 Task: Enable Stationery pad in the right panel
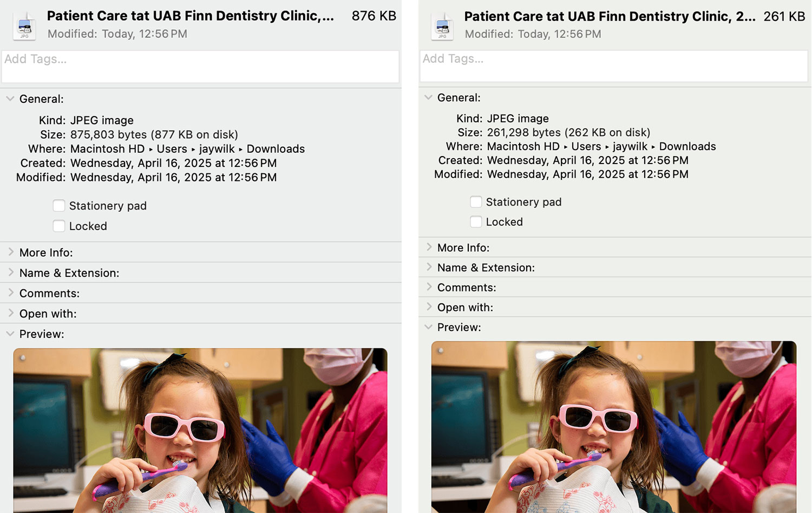tap(476, 202)
